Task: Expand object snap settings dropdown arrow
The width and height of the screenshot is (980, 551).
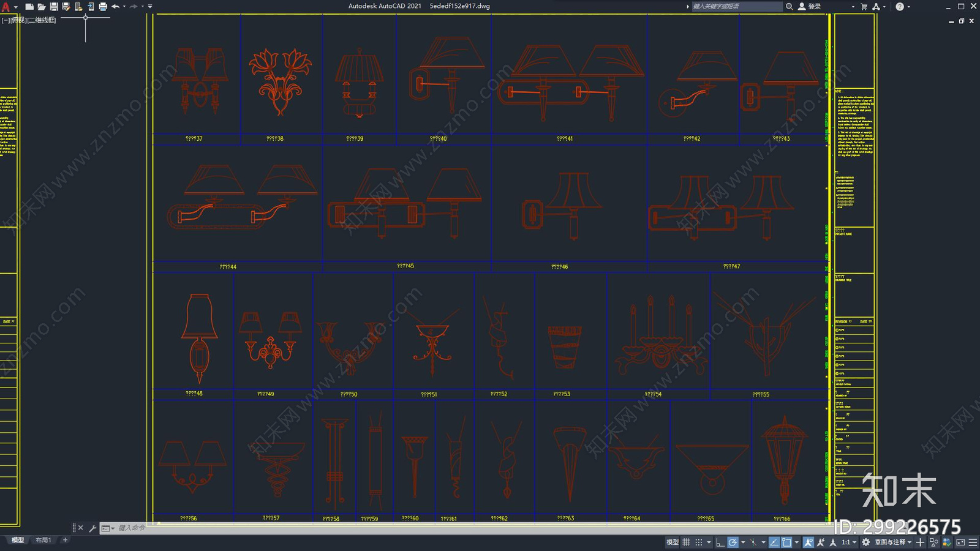Action: tap(797, 542)
